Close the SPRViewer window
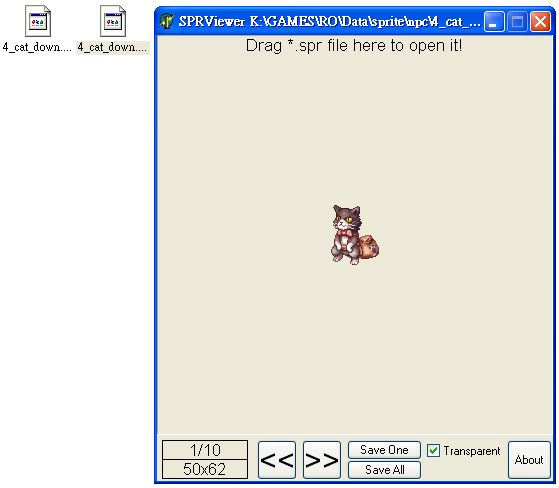The image size is (559, 488). tap(540, 22)
